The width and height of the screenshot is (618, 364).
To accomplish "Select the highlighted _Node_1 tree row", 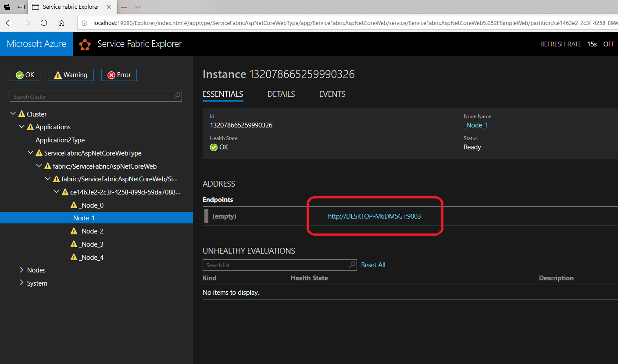I will coord(96,218).
